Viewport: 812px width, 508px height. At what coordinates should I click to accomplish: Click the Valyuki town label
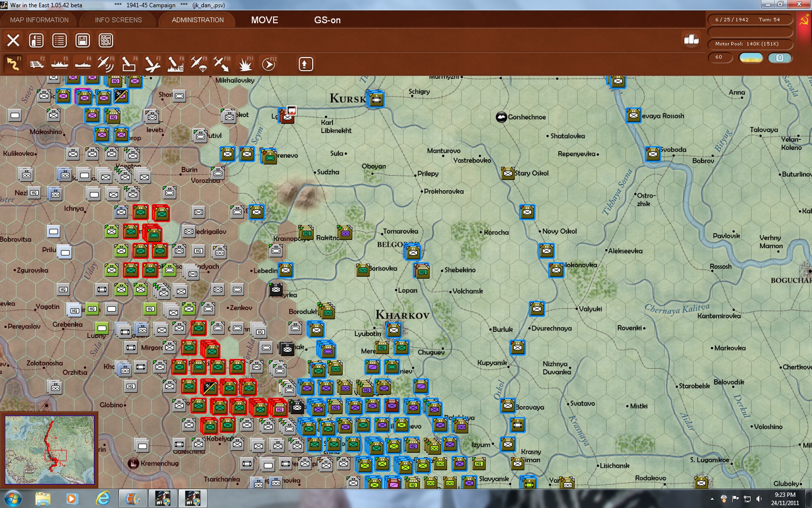[x=590, y=309]
